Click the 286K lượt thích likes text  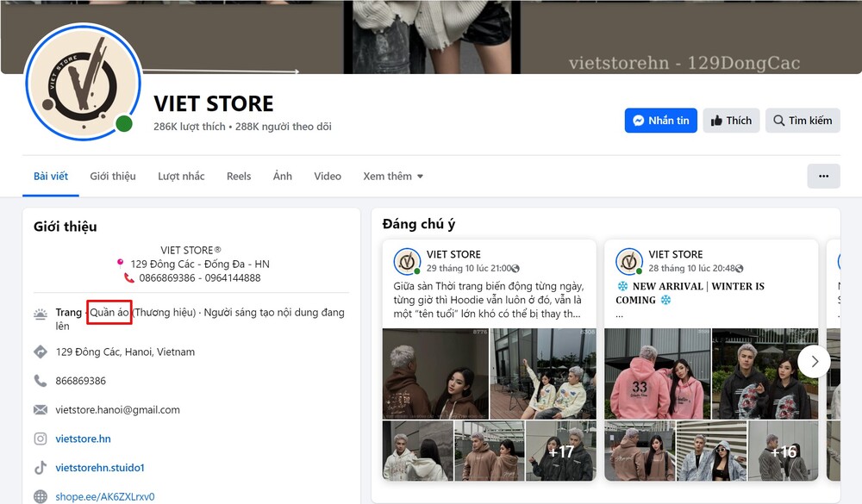(189, 127)
